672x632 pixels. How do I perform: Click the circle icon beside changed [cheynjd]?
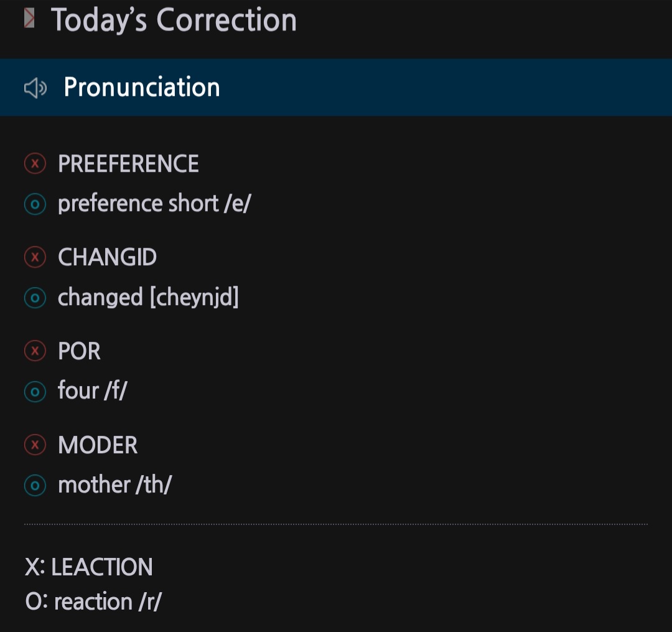[x=35, y=298]
